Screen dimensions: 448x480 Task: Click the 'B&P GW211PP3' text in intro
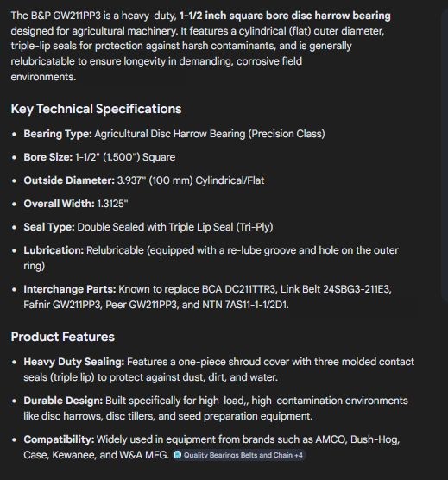coord(66,16)
